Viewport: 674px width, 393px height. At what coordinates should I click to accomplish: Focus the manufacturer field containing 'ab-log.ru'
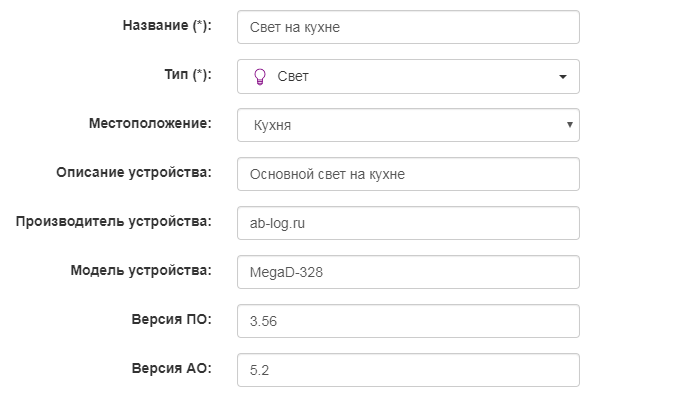pyautogui.click(x=408, y=223)
